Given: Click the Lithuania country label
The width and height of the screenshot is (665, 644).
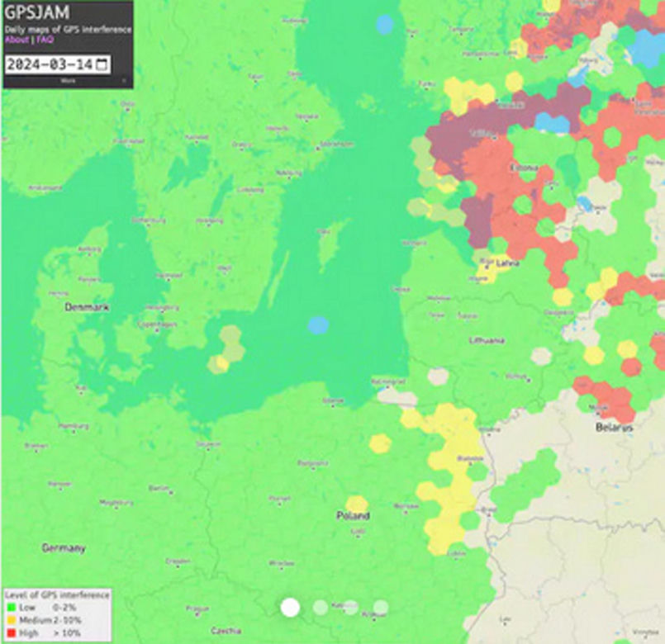Looking at the screenshot, I should (487, 340).
